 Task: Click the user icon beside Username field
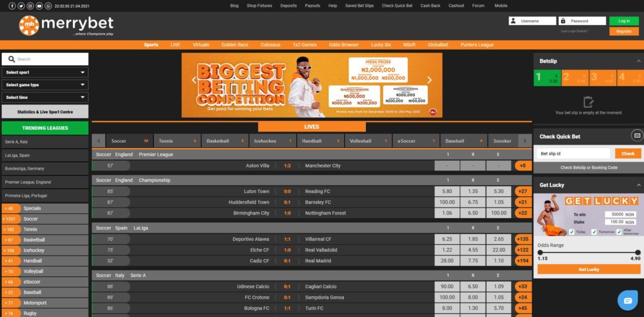tap(513, 21)
